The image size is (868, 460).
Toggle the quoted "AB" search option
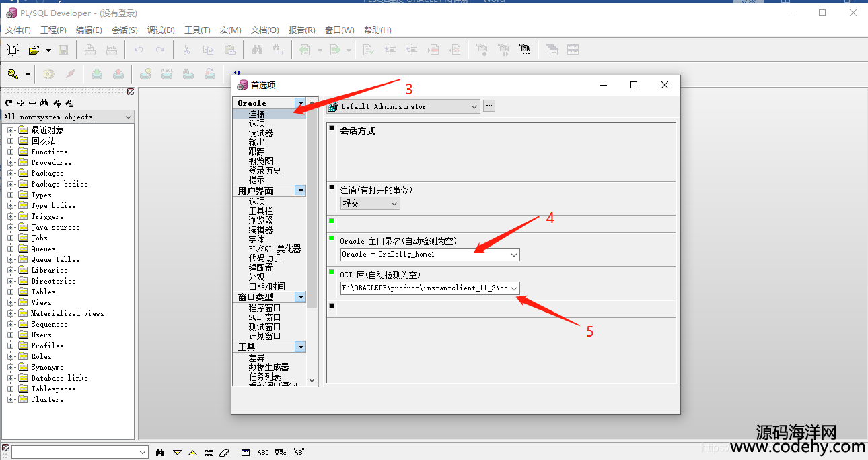click(298, 452)
